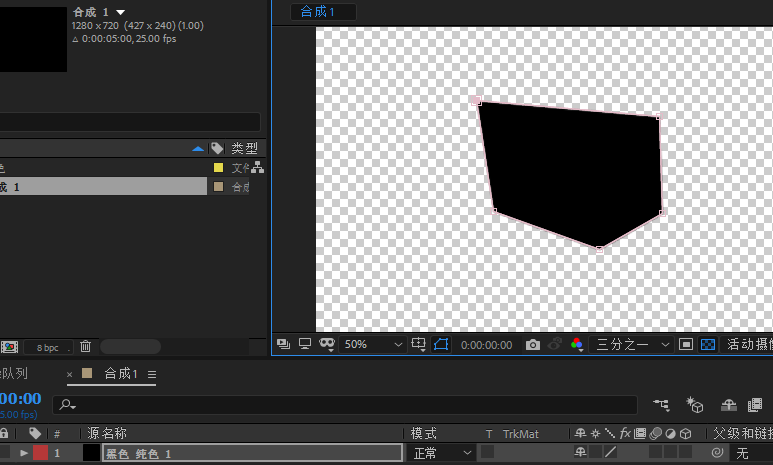Click the flowchart icon in the Project panel

pos(257,168)
